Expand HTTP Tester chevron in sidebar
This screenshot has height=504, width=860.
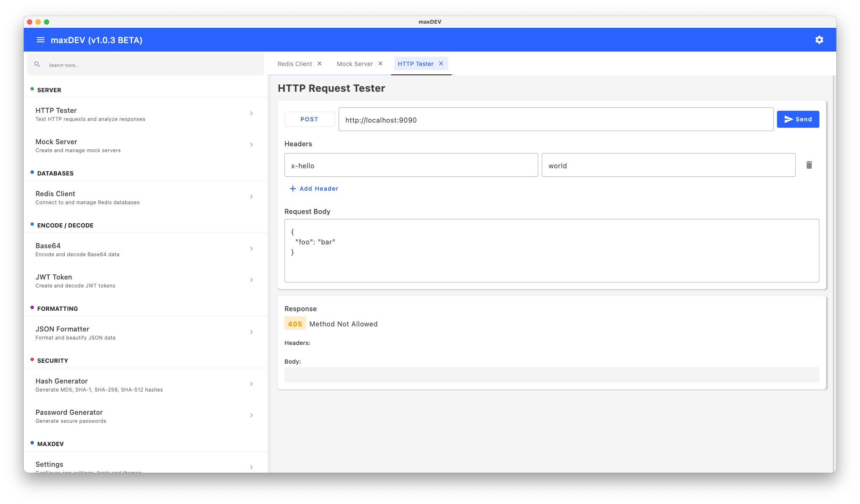click(251, 113)
